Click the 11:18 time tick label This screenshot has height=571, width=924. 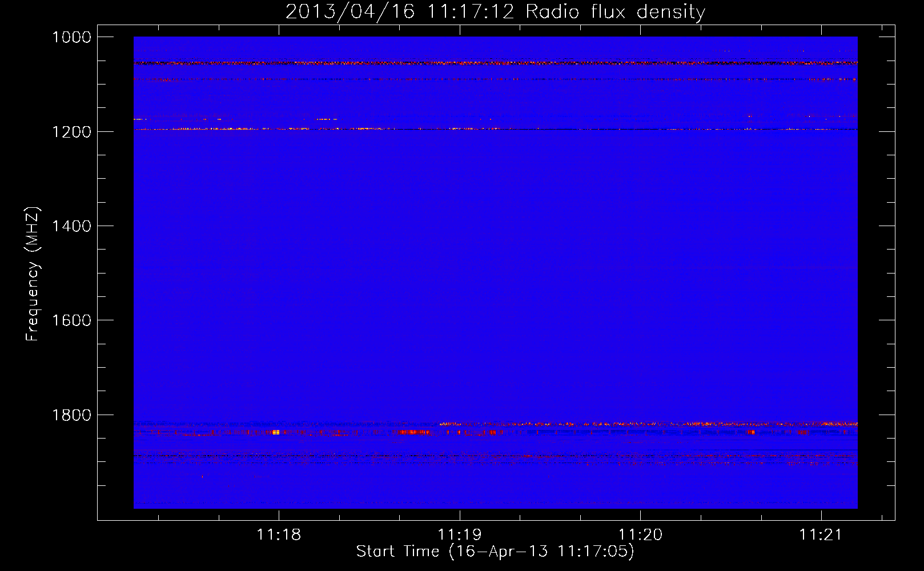click(279, 534)
